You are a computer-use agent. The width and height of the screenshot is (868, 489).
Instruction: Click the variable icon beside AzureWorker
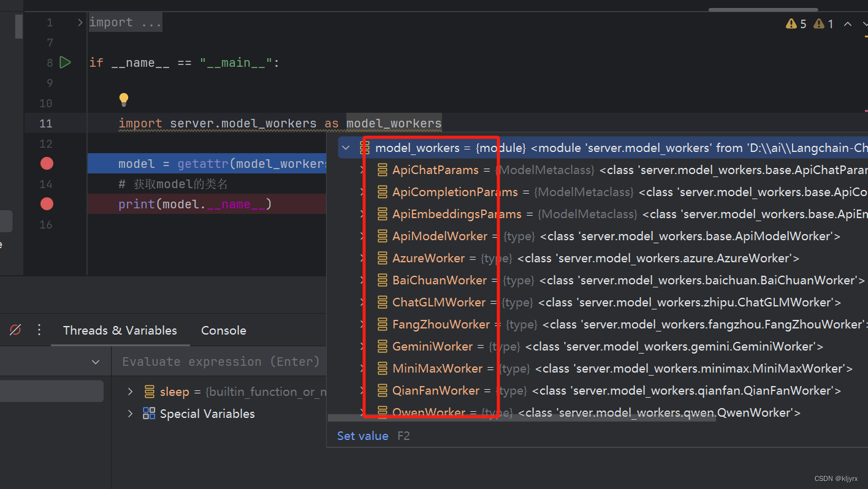pos(382,258)
